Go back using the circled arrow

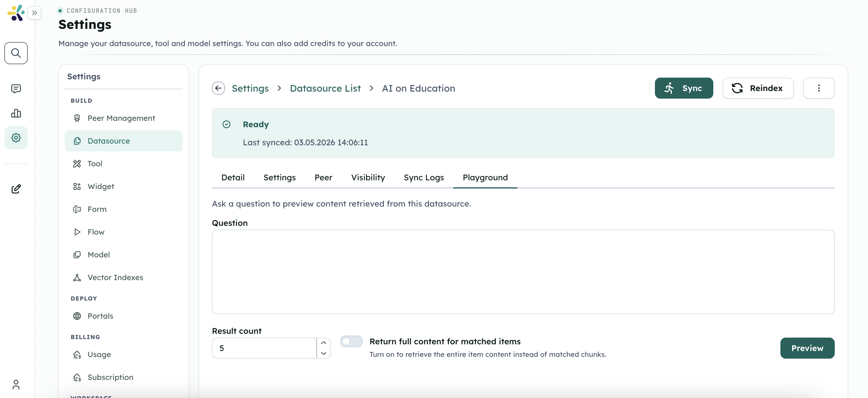[218, 88]
